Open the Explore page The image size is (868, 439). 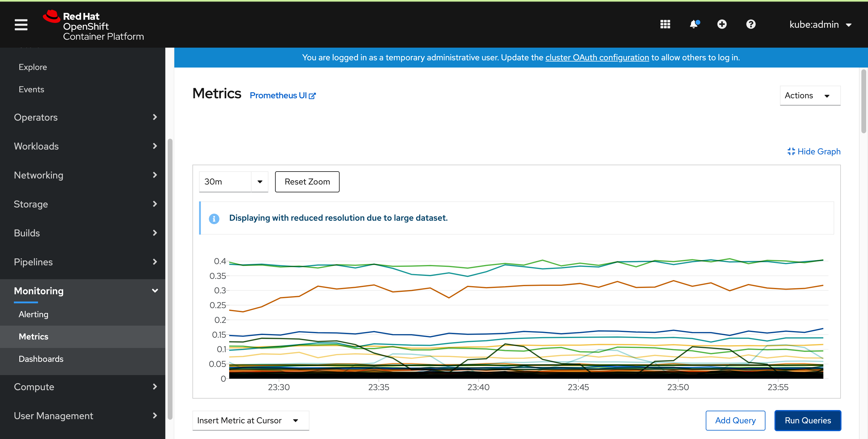(33, 67)
